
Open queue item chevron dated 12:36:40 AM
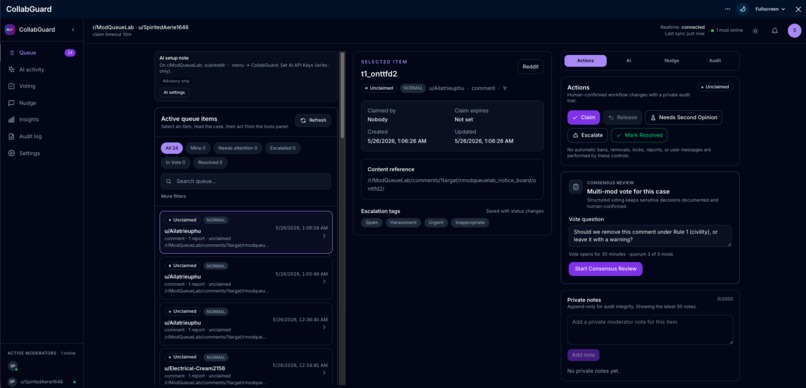[324, 327]
